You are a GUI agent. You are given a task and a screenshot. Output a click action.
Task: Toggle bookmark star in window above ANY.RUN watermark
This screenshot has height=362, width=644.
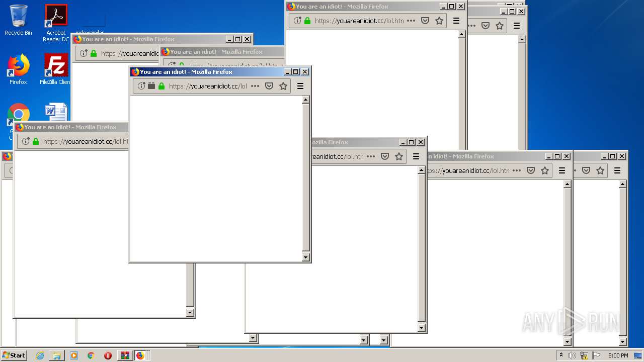click(x=545, y=170)
